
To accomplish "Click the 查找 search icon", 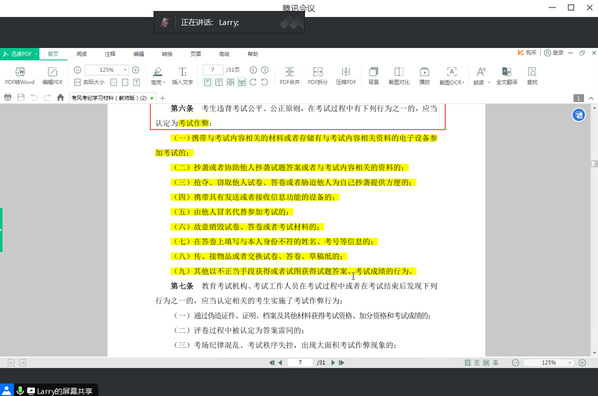I will point(532,76).
